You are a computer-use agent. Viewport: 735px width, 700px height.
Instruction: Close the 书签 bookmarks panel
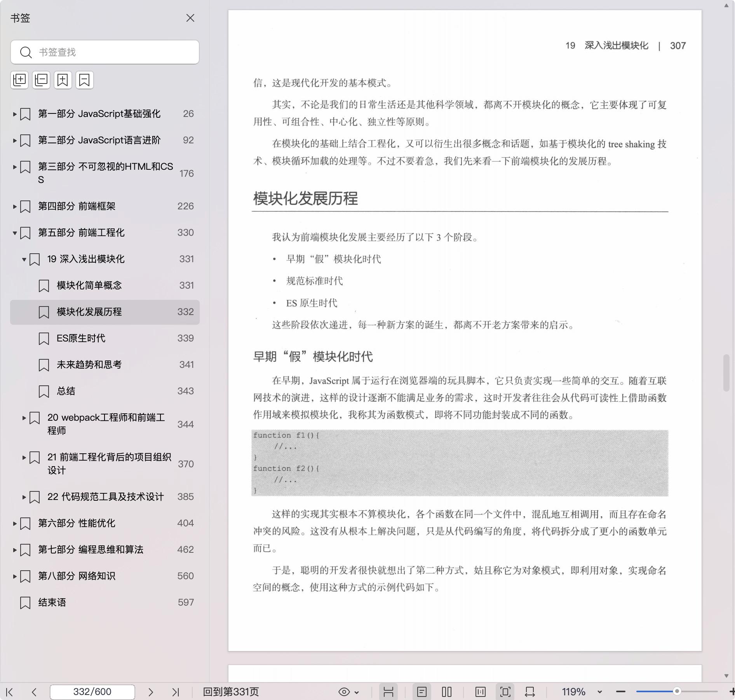point(190,18)
